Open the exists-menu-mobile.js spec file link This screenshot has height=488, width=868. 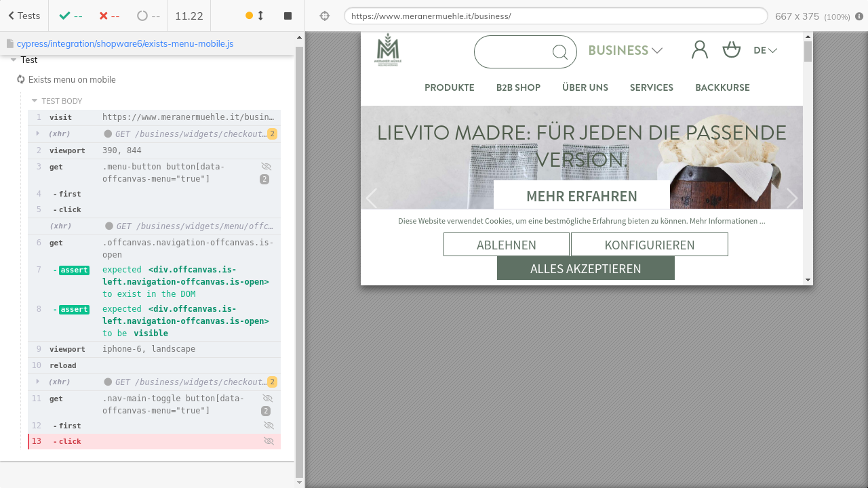point(125,43)
